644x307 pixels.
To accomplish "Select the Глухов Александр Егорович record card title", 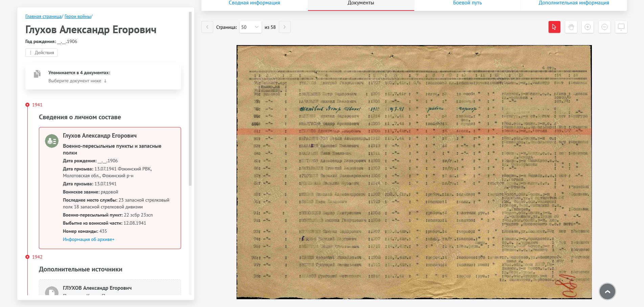I will coord(100,136).
